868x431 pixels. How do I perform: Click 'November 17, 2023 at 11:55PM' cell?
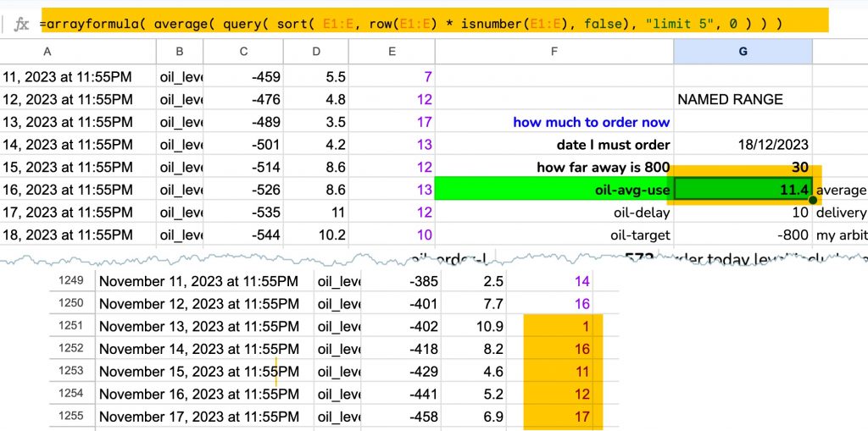coord(204,416)
